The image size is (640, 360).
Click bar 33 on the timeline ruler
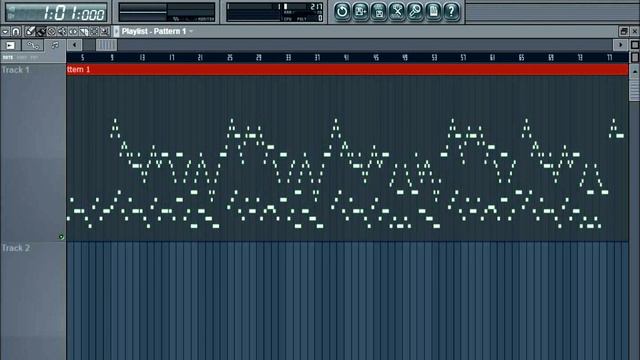click(288, 58)
